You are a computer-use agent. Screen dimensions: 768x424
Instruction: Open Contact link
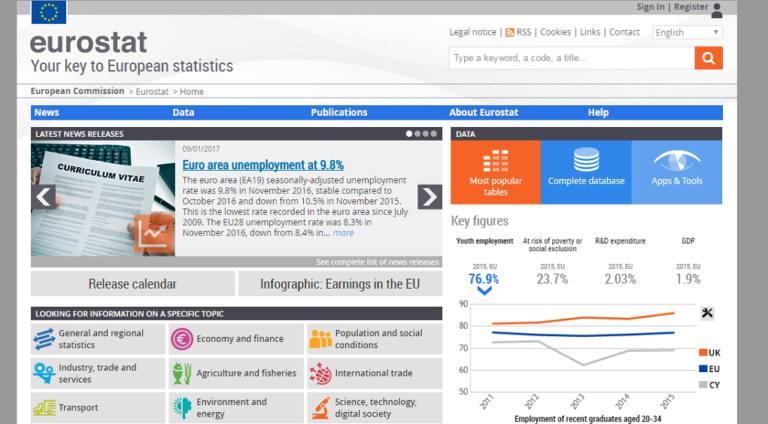pyautogui.click(x=624, y=32)
